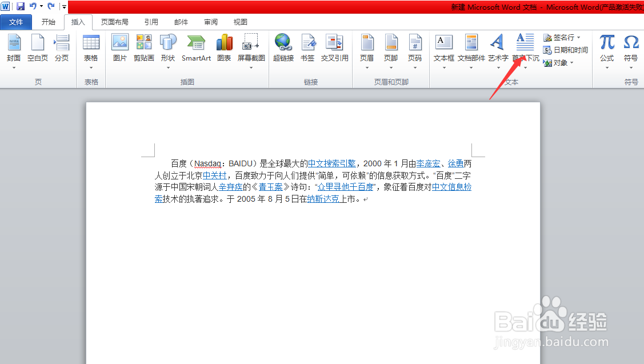
Task: Expand the 表格 dropdown arrow
Action: 91,68
